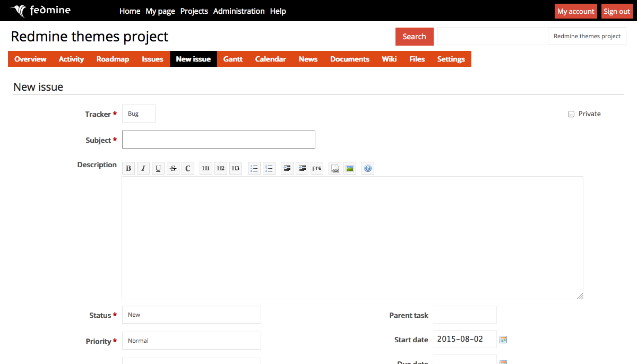Click the Start date field showing 2015-08-02
The image size is (637, 364).
(x=465, y=339)
